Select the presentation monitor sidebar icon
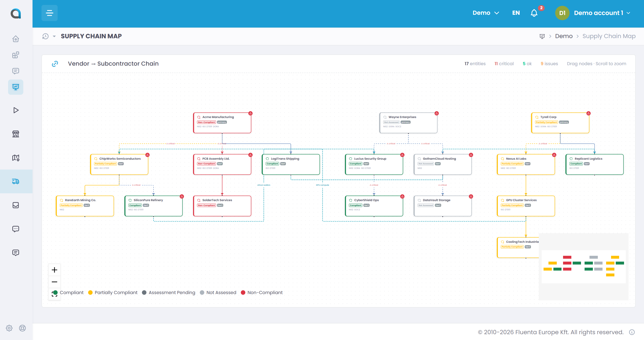Image resolution: width=644 pixels, height=340 pixels. point(16,87)
